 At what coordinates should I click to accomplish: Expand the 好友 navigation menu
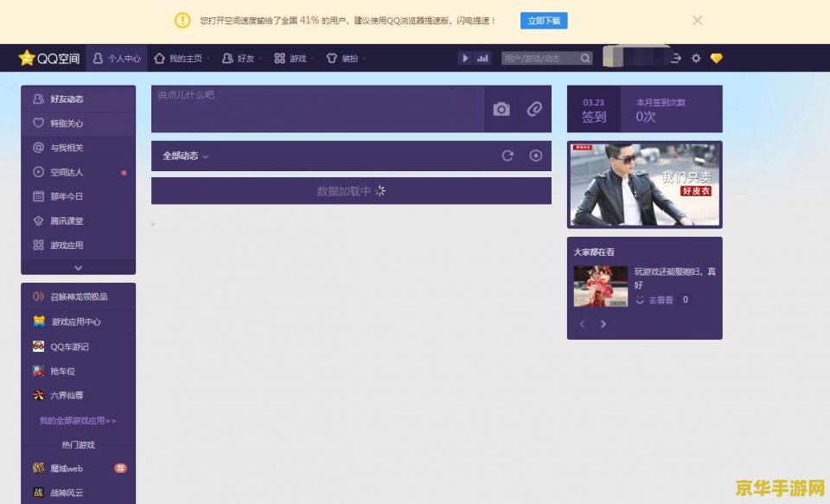[x=241, y=58]
